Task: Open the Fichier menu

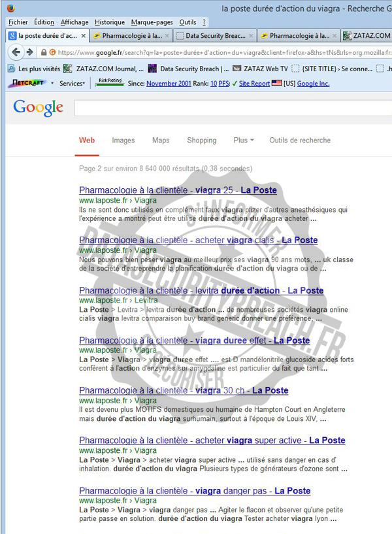Action: click(x=18, y=22)
